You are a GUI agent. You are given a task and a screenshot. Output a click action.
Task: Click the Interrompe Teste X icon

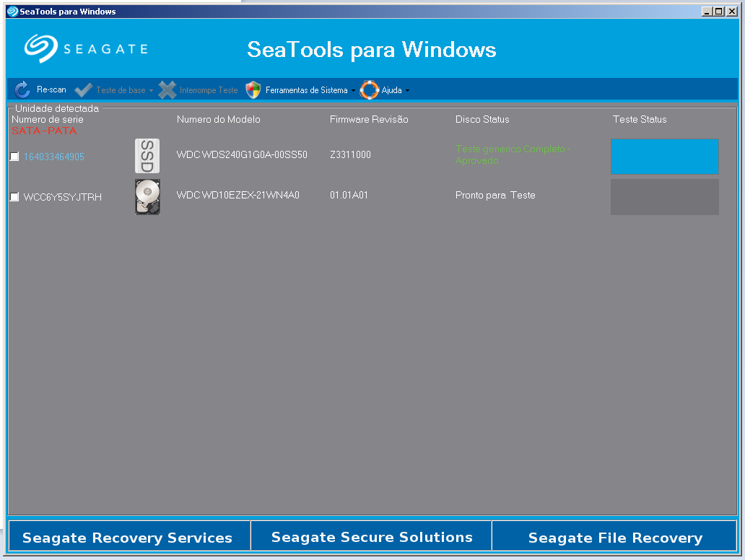coord(167,89)
